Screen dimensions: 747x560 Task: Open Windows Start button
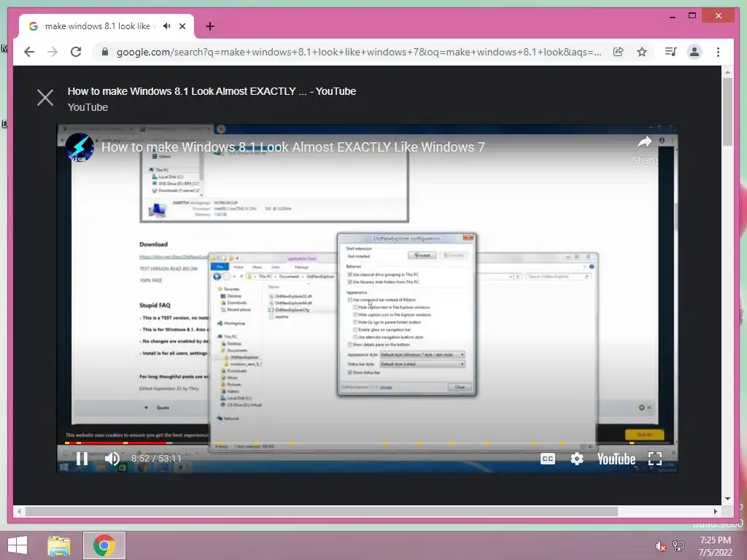pyautogui.click(x=18, y=545)
